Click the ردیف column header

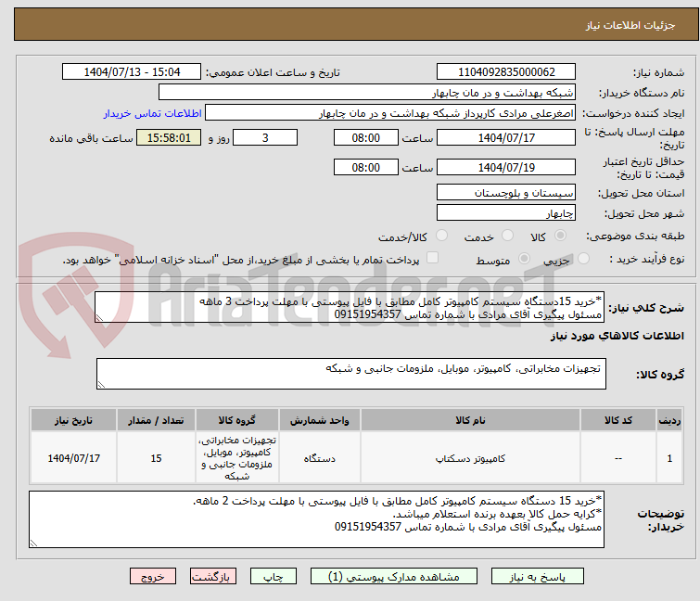[669, 420]
